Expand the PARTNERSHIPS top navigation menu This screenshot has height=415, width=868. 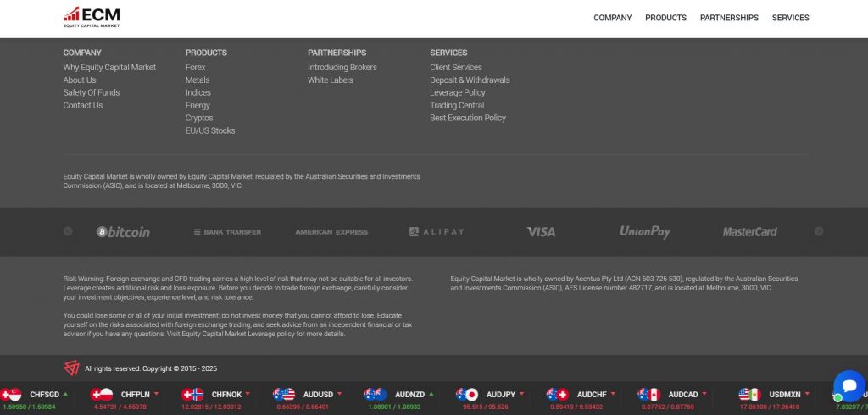point(729,18)
